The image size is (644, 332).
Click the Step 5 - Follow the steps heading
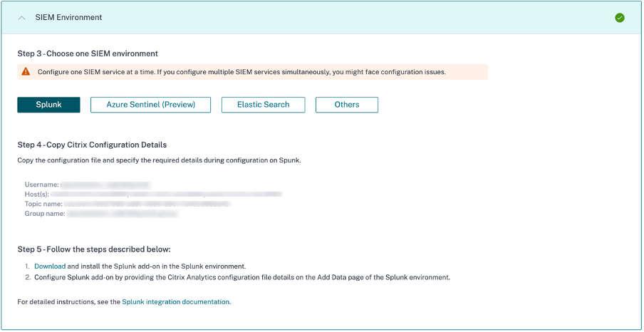coord(93,249)
